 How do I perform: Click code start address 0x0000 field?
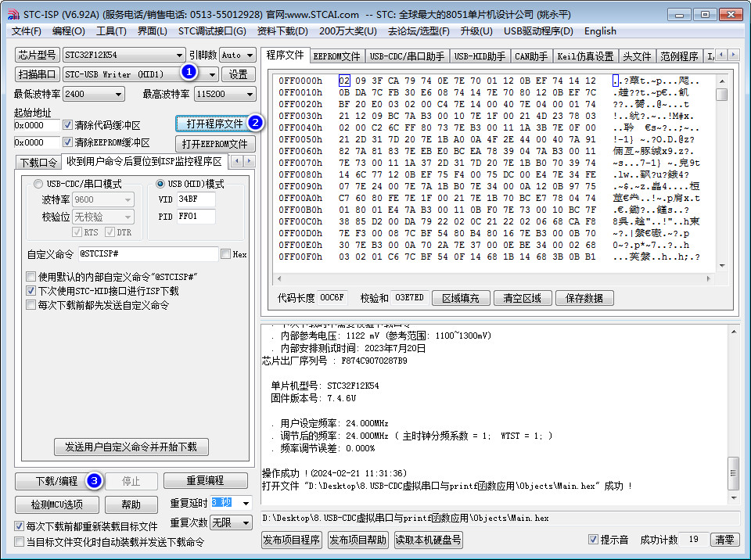pyautogui.click(x=37, y=125)
